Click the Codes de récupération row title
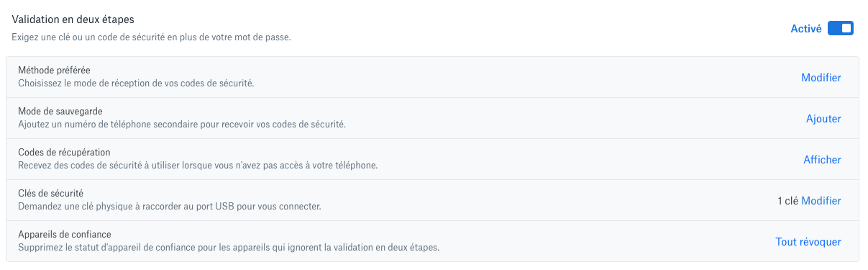Image resolution: width=868 pixels, height=270 pixels. 64,153
